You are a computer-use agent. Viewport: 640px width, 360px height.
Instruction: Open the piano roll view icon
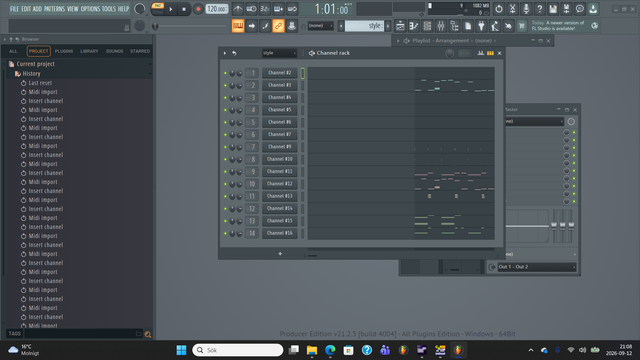[414, 26]
